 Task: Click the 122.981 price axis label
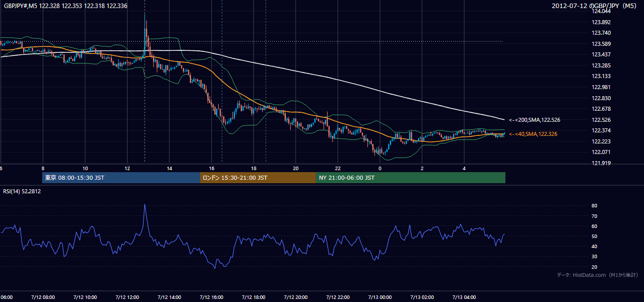tap(601, 87)
